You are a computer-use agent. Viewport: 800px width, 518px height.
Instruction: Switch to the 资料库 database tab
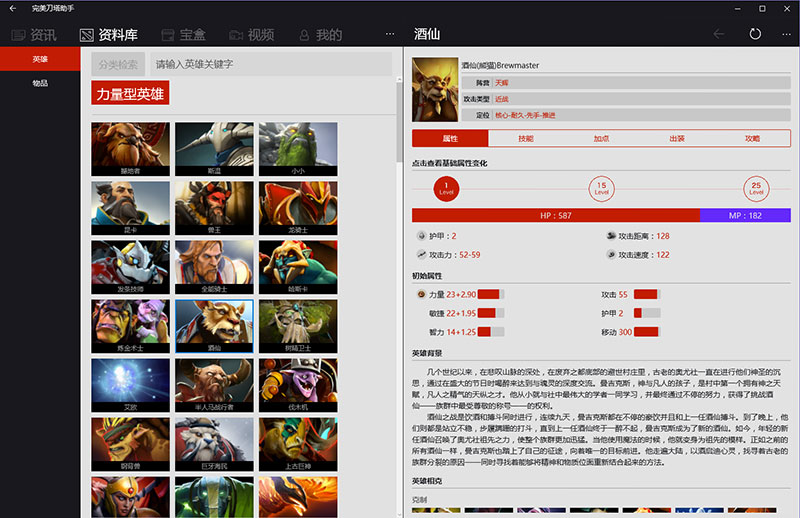pyautogui.click(x=108, y=35)
